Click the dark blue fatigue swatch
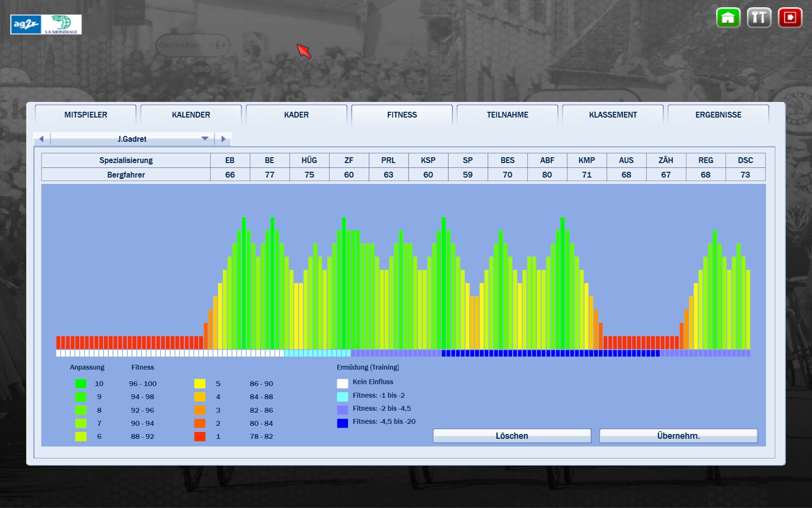 (x=342, y=423)
